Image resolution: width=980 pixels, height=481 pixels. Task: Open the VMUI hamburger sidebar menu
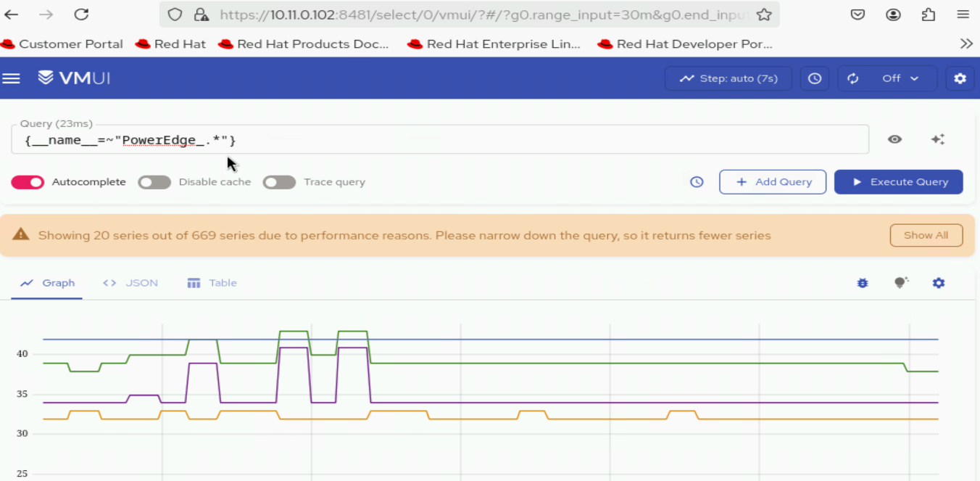pyautogui.click(x=11, y=78)
